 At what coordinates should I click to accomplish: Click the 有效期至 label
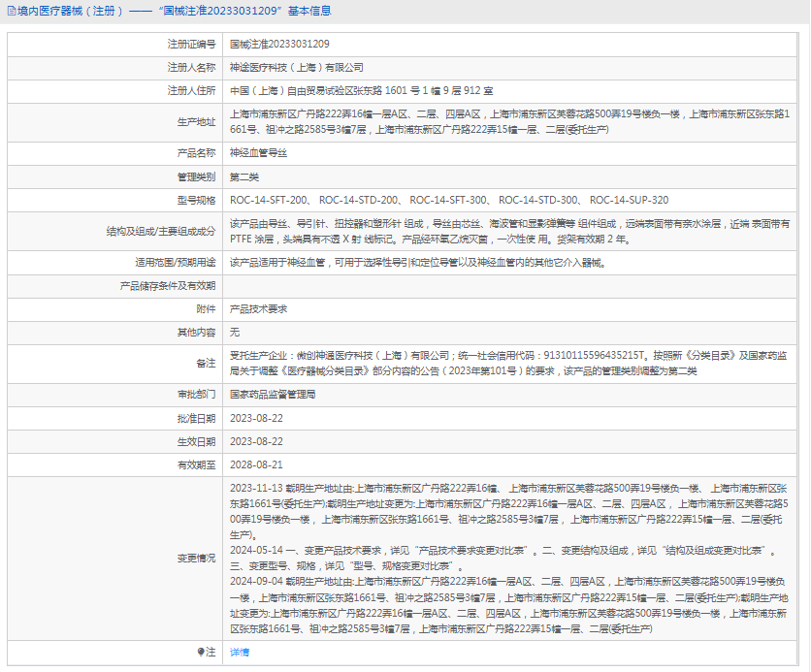click(x=197, y=465)
